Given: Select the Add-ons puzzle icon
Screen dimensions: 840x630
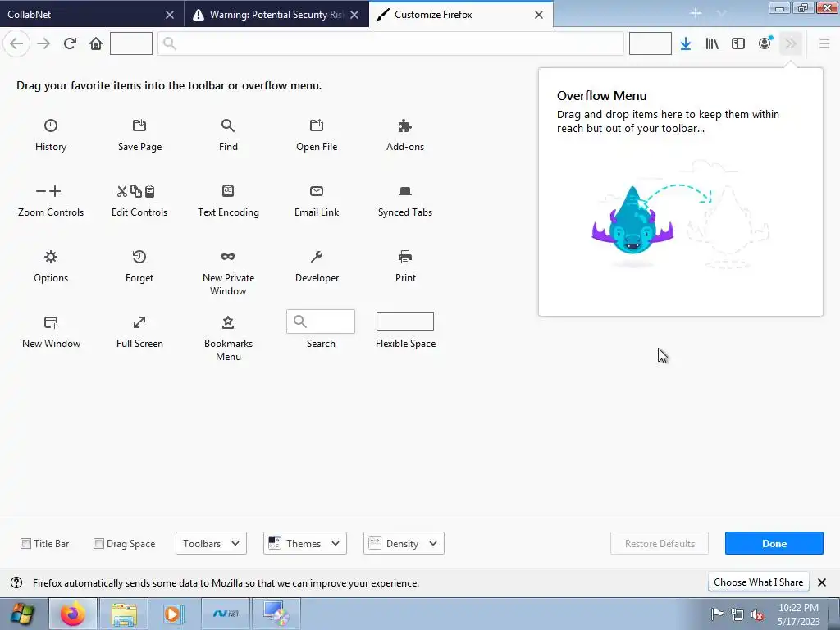Looking at the screenshot, I should click(405, 126).
